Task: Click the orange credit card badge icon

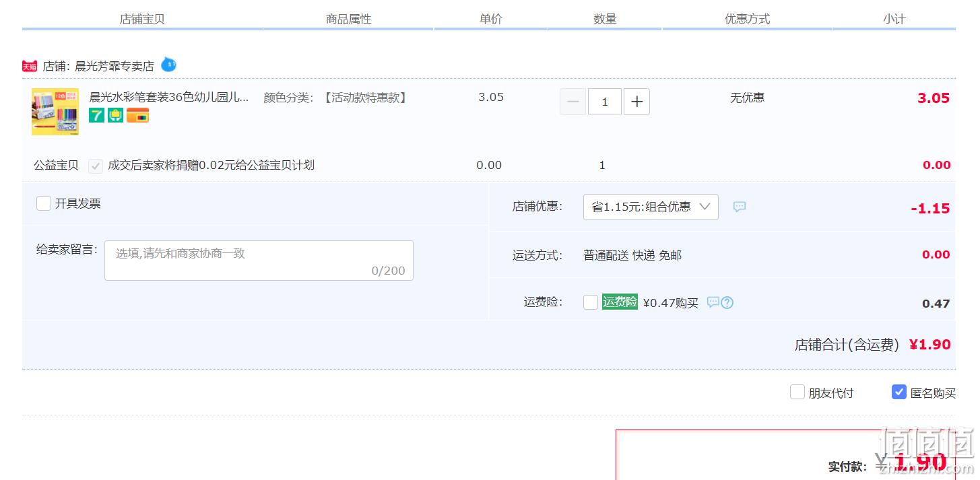Action: pos(137,115)
